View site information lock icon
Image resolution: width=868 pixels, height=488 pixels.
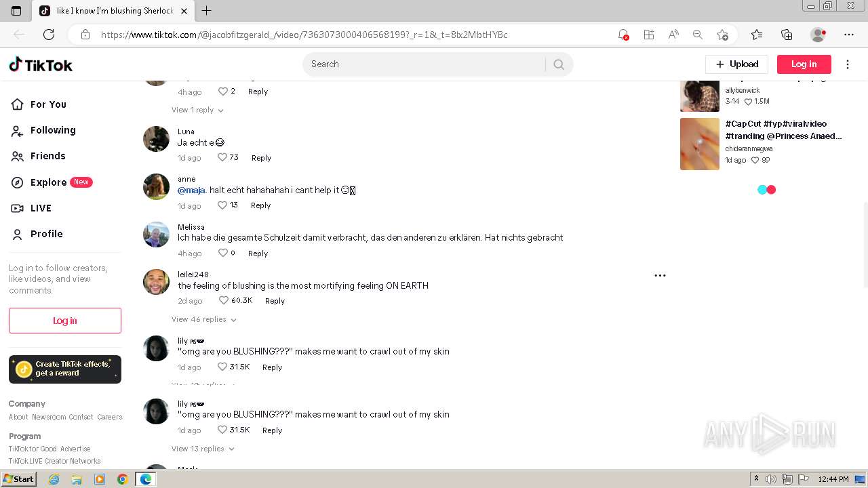click(85, 35)
